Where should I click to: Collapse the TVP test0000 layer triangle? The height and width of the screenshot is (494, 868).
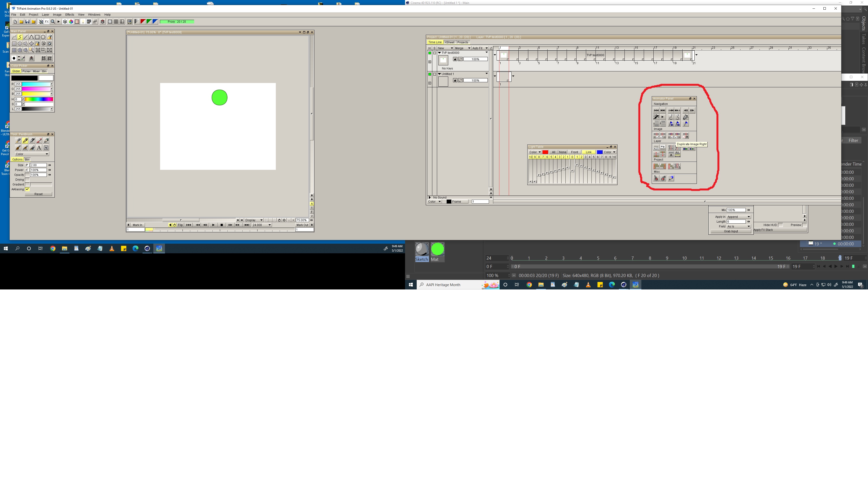439,53
